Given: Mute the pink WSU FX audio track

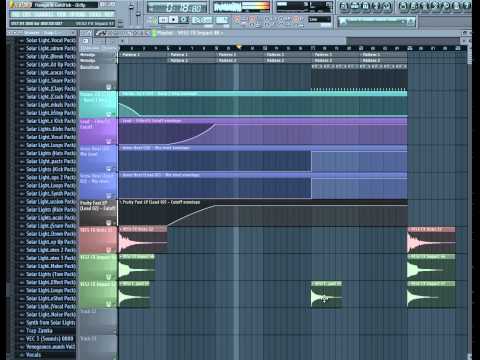Looking at the screenshot, I should [108, 249].
